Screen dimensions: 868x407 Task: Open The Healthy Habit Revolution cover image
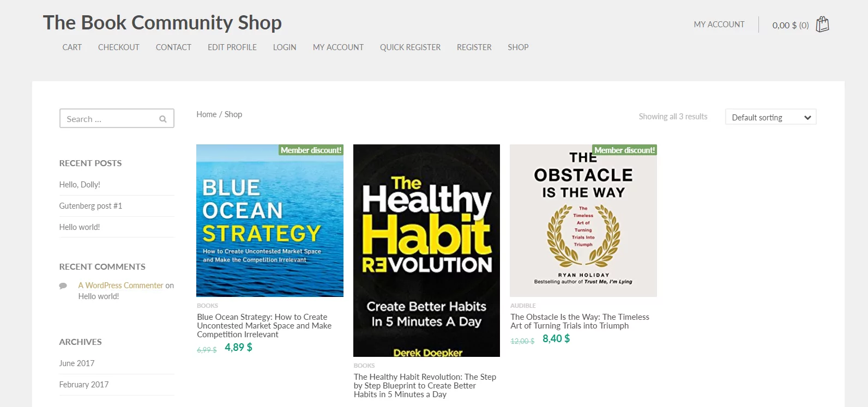(426, 251)
